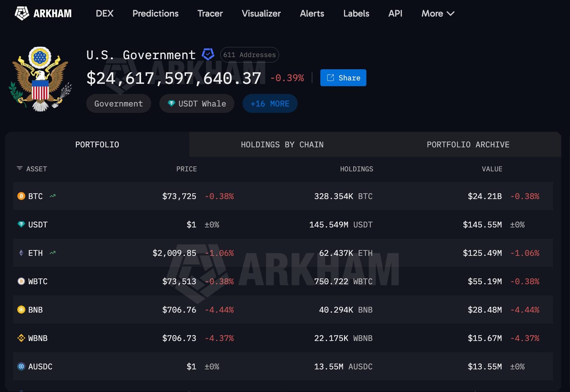Sort by the ASSET column header

click(x=37, y=169)
